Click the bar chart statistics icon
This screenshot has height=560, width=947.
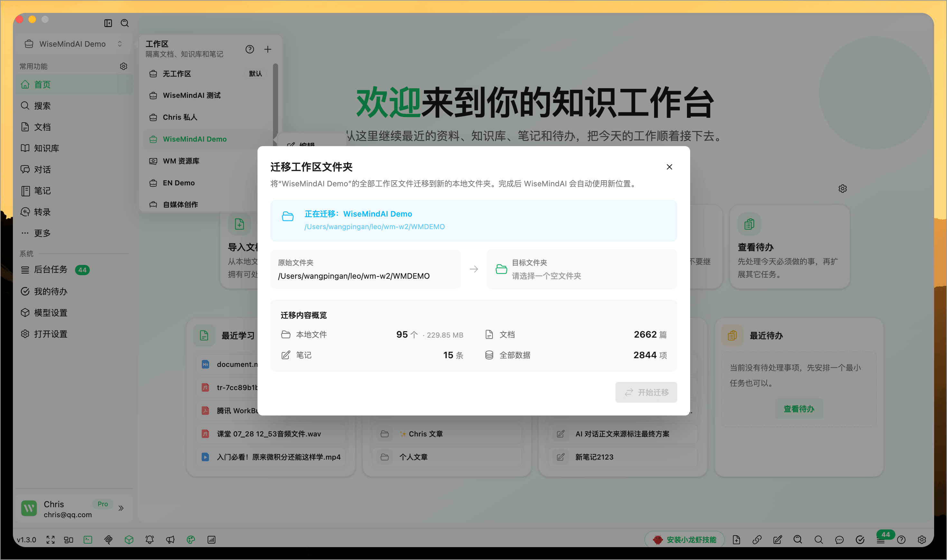[211, 540]
